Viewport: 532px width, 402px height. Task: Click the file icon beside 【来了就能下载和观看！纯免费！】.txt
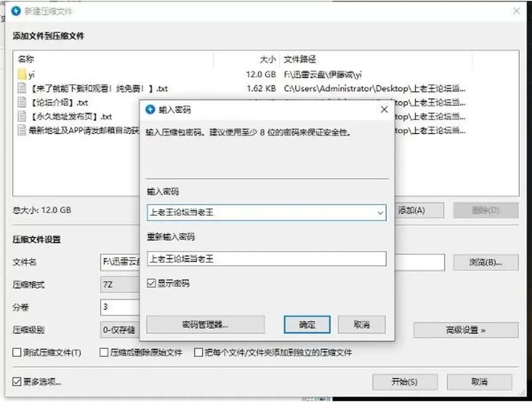tap(22, 88)
